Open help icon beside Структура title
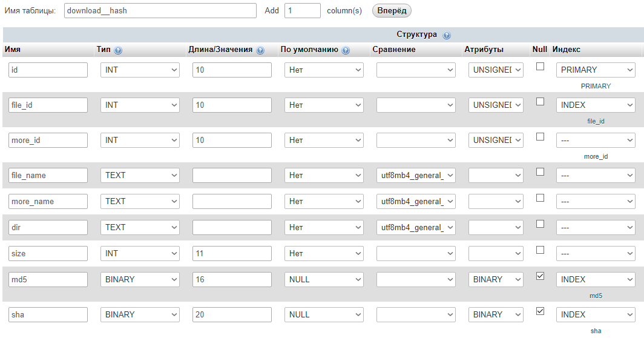Viewport: 644px width, 338px height. tap(447, 35)
